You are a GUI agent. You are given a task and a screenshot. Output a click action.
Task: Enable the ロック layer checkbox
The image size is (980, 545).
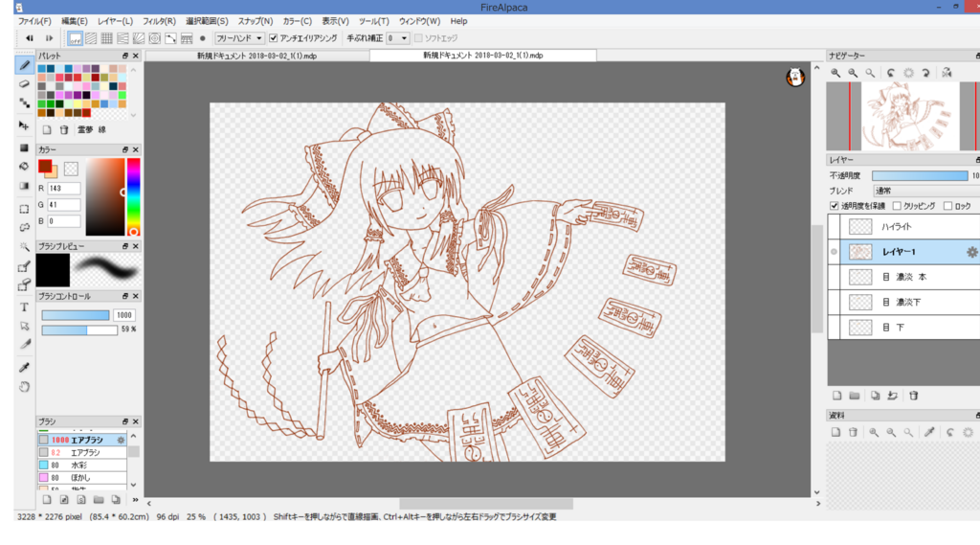[948, 206]
